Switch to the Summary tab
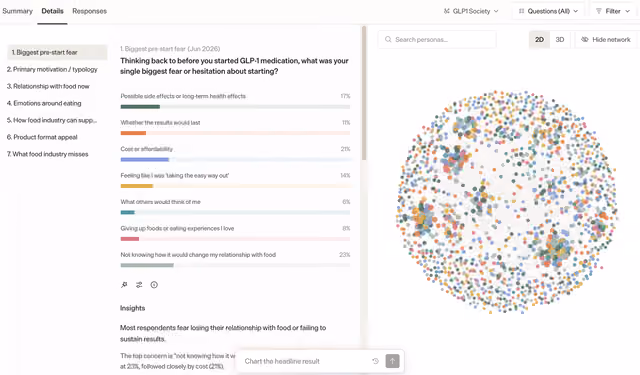The image size is (640, 375). [17, 11]
